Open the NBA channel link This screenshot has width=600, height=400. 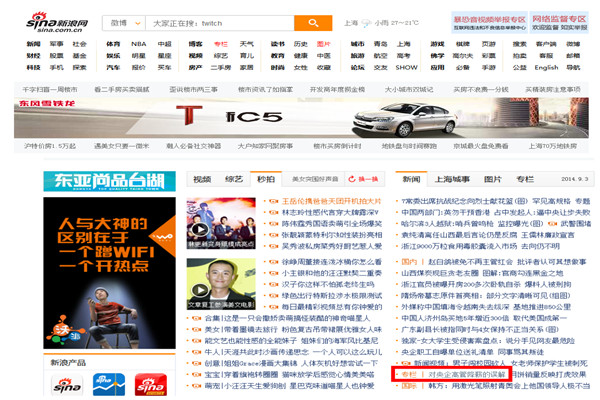(139, 44)
